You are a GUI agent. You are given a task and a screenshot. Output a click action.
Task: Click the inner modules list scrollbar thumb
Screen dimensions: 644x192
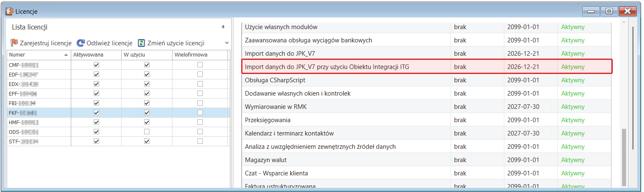[x=624, y=157]
